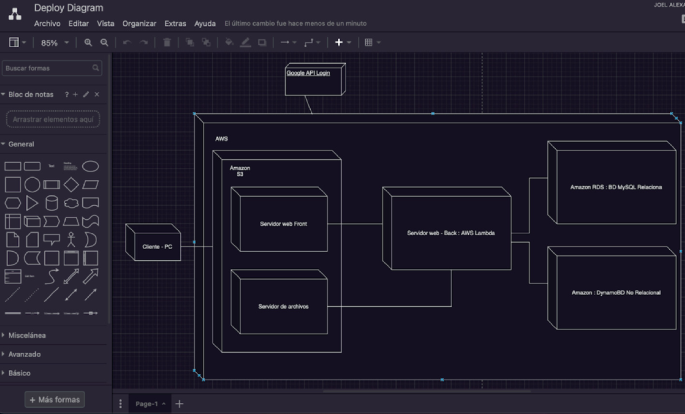
Task: Click the zoom out magnifier icon
Action: (104, 43)
